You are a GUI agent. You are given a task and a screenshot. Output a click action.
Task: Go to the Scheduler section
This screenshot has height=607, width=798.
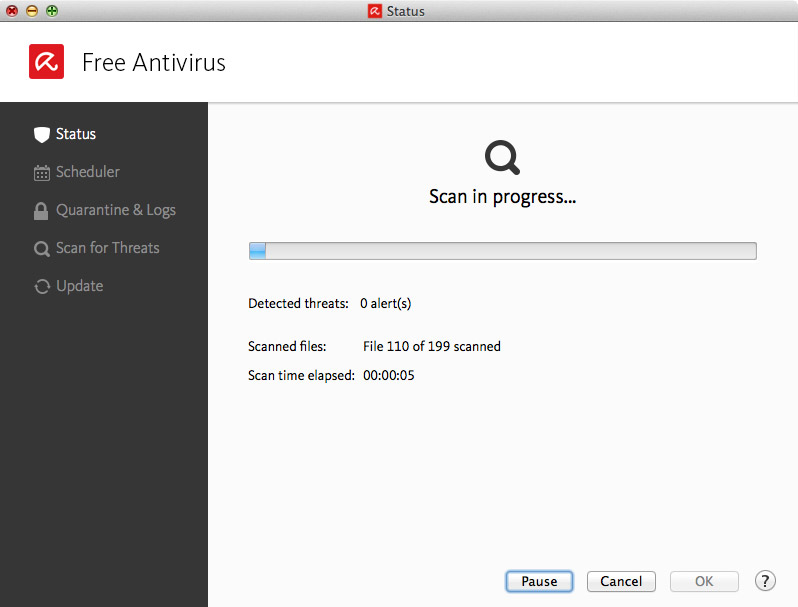(88, 172)
